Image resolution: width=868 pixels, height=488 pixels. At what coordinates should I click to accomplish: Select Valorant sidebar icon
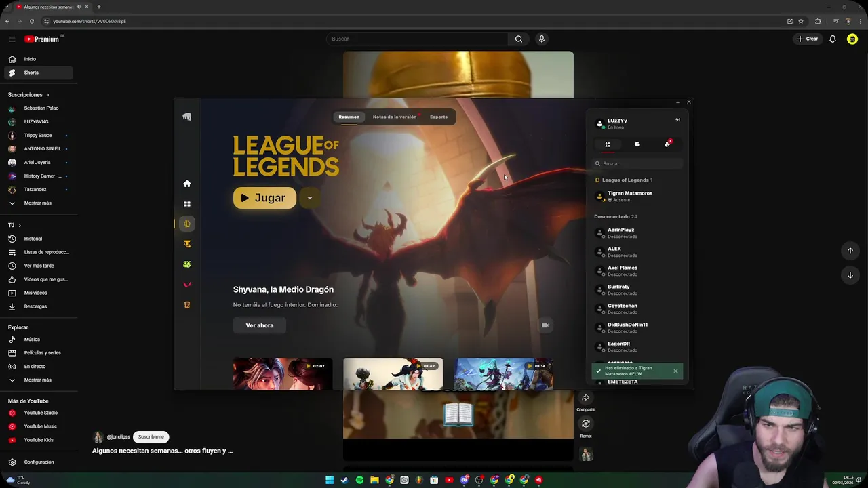pos(187,285)
